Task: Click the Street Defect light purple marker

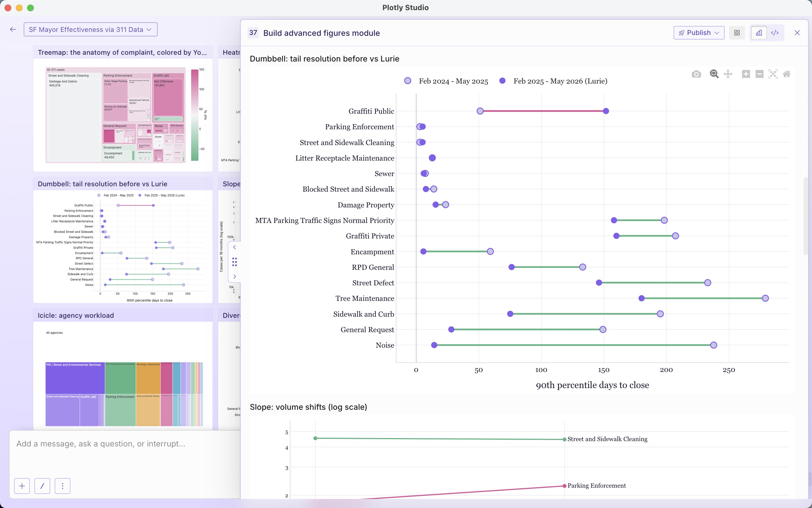Action: point(708,283)
